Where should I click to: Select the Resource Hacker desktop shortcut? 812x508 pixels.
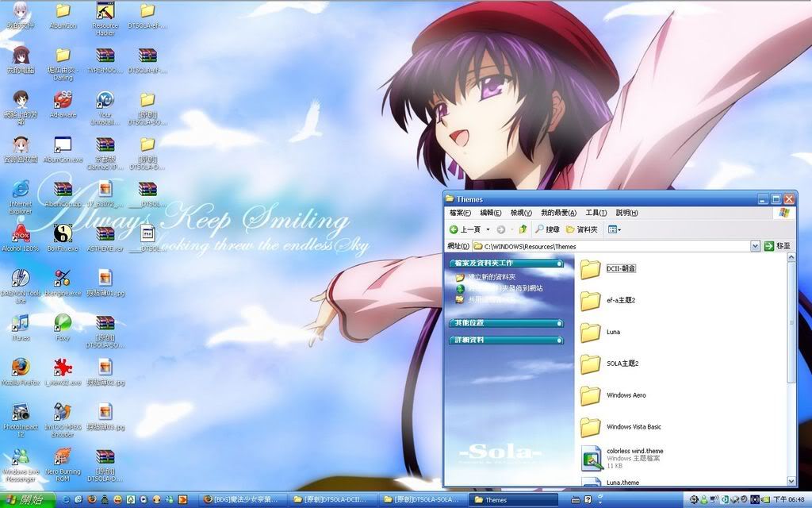point(105,18)
